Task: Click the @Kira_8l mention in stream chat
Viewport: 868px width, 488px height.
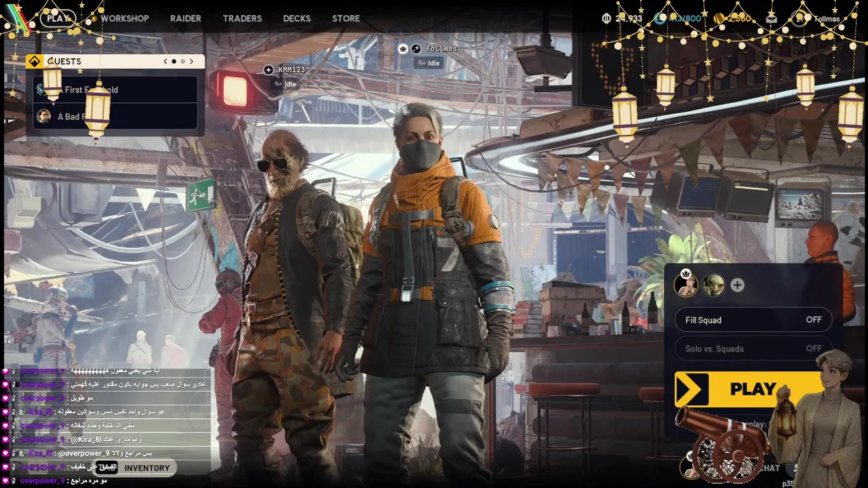Action: tap(87, 439)
